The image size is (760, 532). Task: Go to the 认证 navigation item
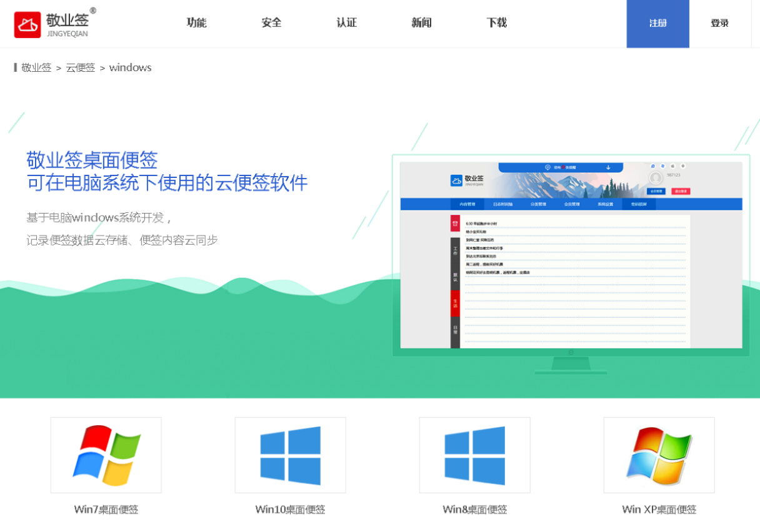[346, 23]
